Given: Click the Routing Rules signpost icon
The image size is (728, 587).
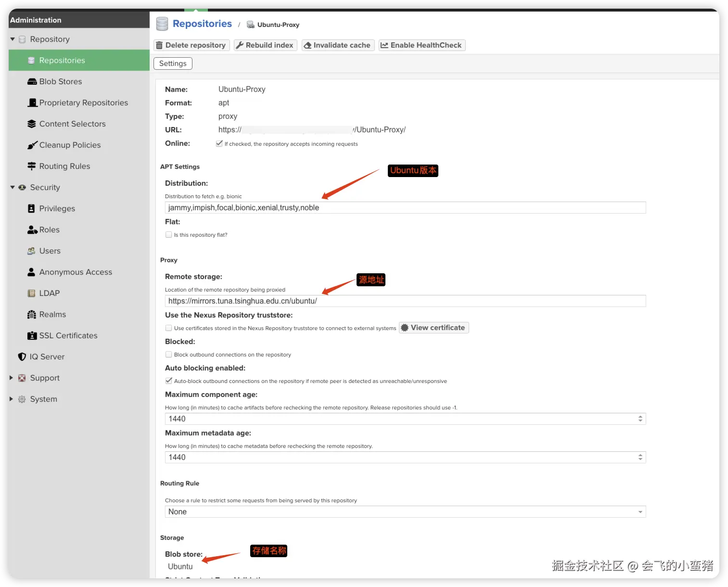Looking at the screenshot, I should pos(32,166).
